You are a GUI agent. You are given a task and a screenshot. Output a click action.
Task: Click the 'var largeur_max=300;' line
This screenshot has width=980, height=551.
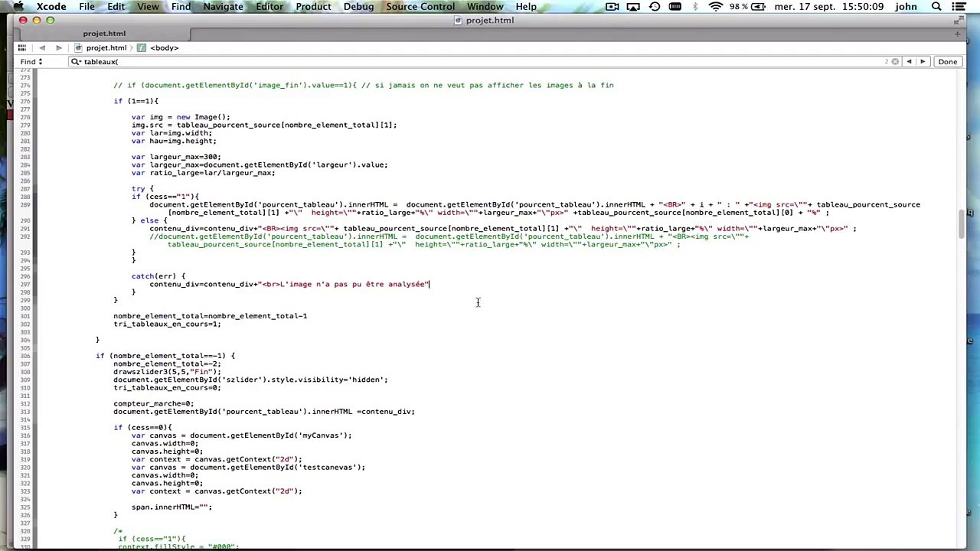(x=176, y=157)
